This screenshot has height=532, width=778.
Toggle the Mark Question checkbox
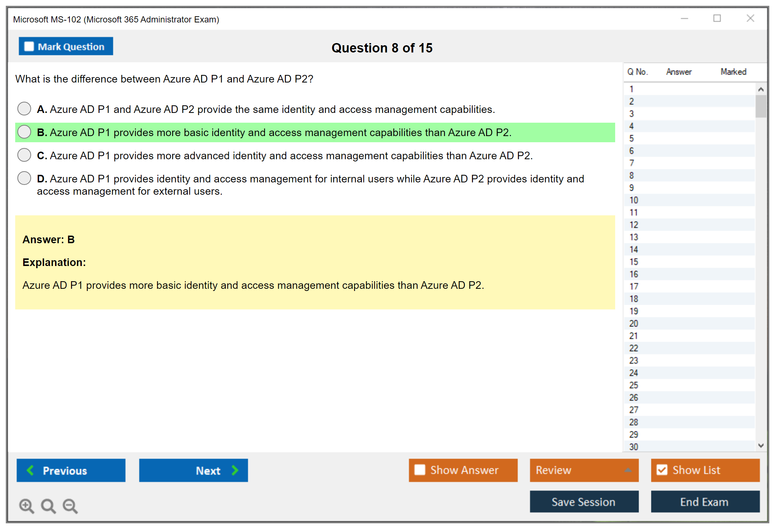click(29, 47)
